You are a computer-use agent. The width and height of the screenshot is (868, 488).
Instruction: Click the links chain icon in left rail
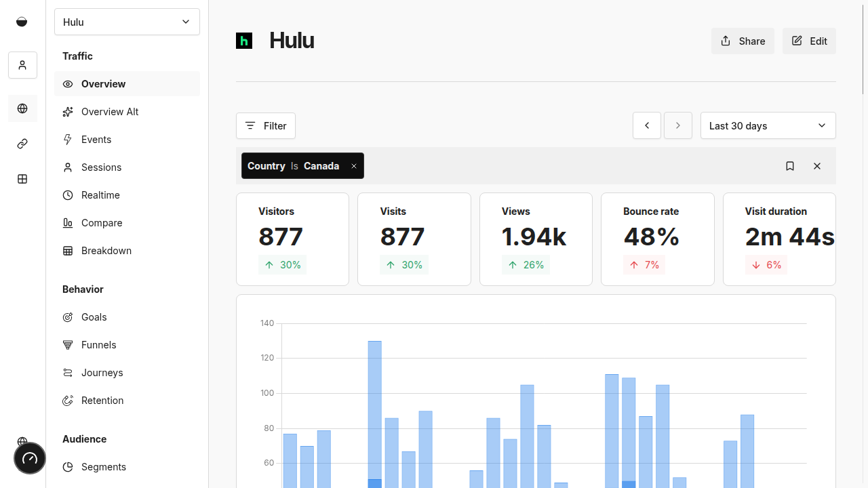[x=22, y=144]
